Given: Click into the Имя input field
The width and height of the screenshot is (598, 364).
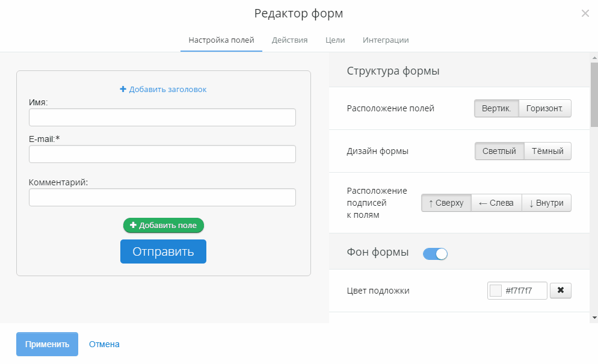Looking at the screenshot, I should coord(162,117).
